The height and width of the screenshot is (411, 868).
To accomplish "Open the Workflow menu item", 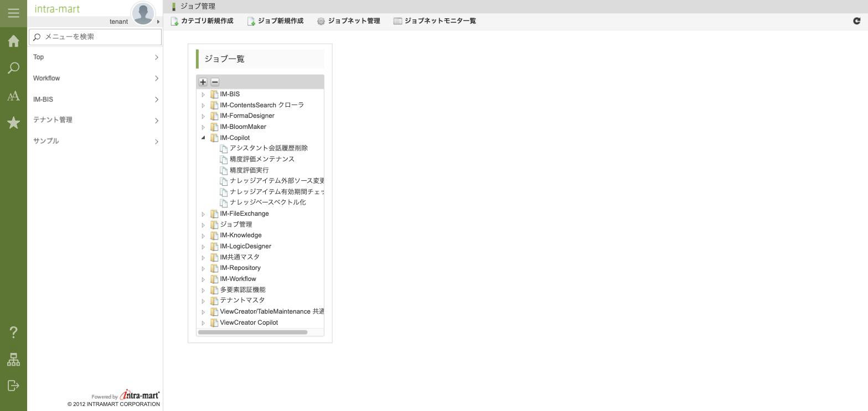I will click(x=95, y=79).
